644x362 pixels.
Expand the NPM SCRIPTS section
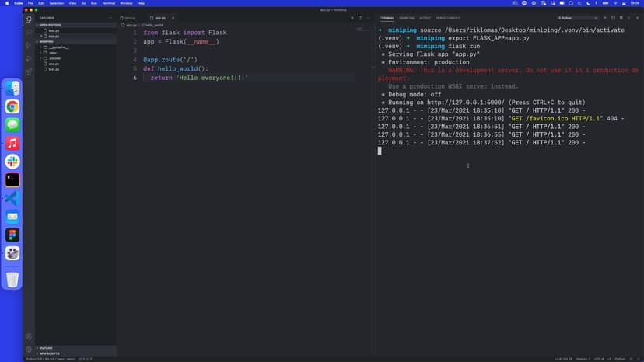pos(49,353)
